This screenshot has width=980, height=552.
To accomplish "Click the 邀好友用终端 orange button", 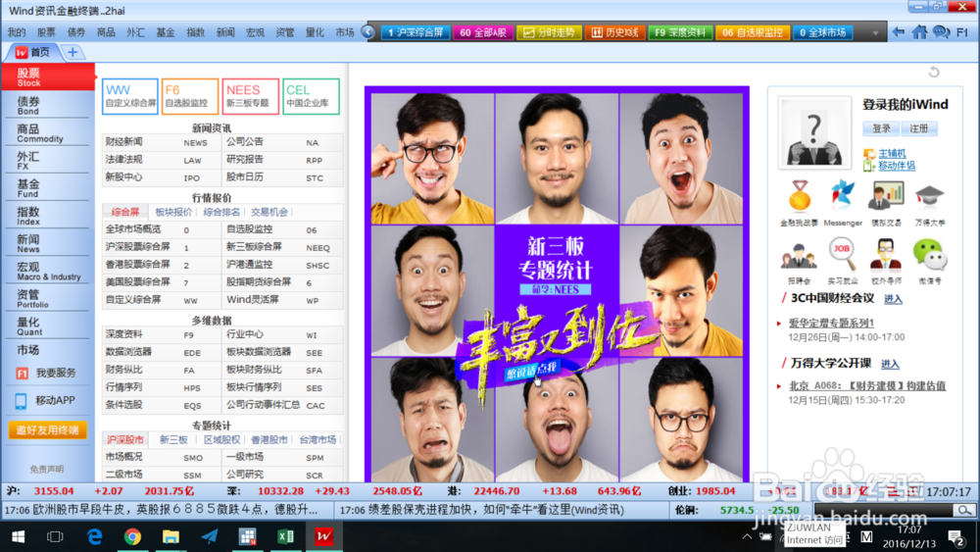I will coord(47,430).
